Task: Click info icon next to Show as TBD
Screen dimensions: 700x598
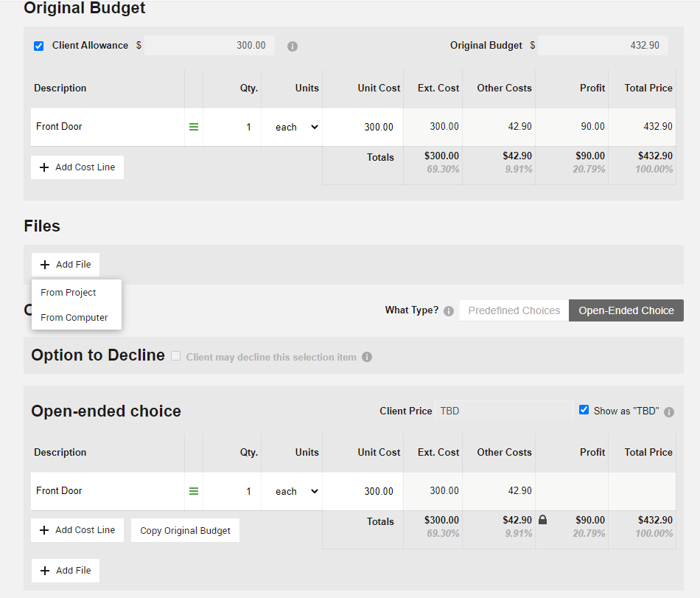Action: (x=669, y=412)
